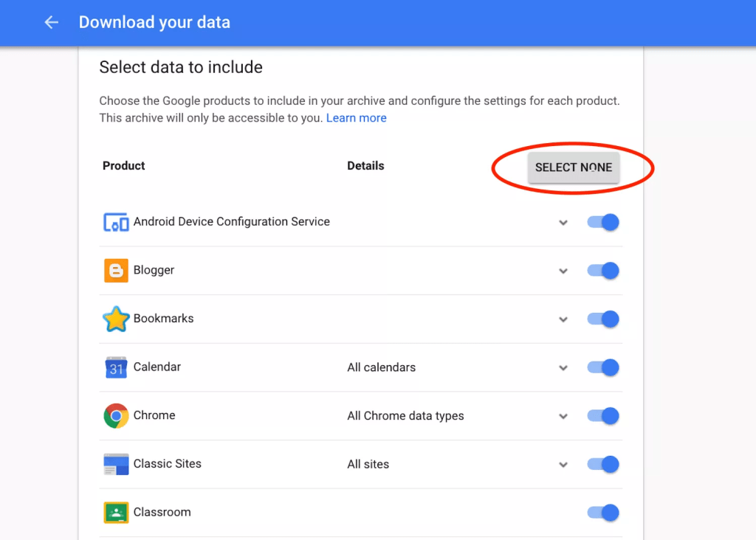Click the green Classroom icon

(x=116, y=512)
